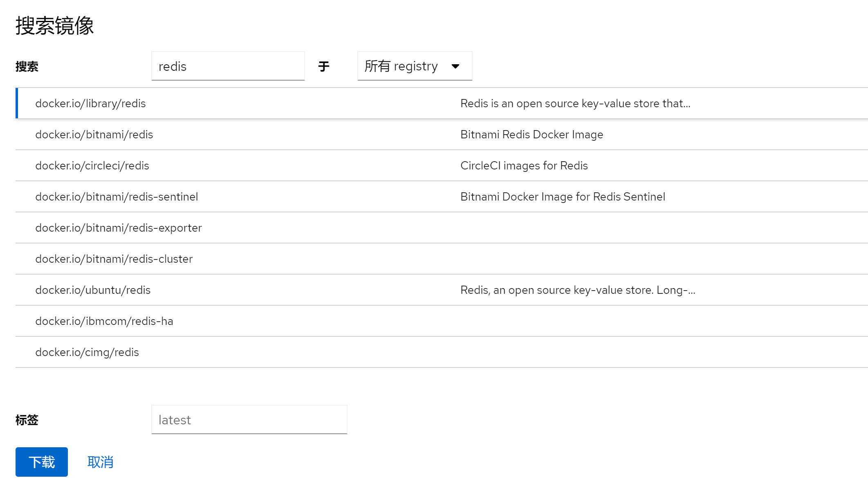Select docker.io/bitnami/redis-cluster entry
The image size is (868, 489).
point(114,259)
